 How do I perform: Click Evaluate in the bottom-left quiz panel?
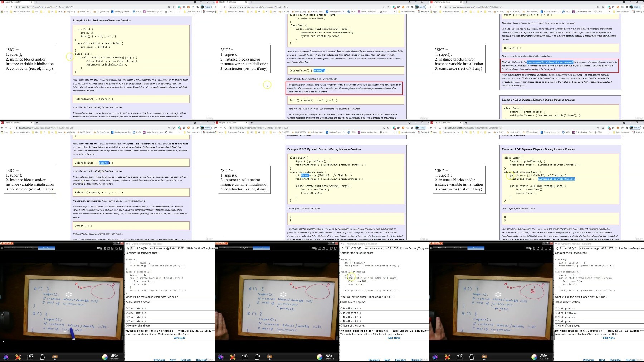pyautogui.click(x=186, y=360)
